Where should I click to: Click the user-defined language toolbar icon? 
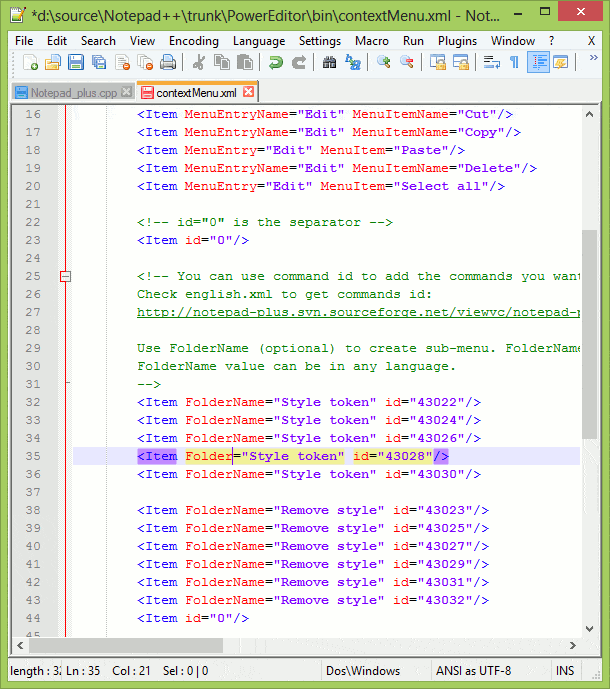[561, 62]
